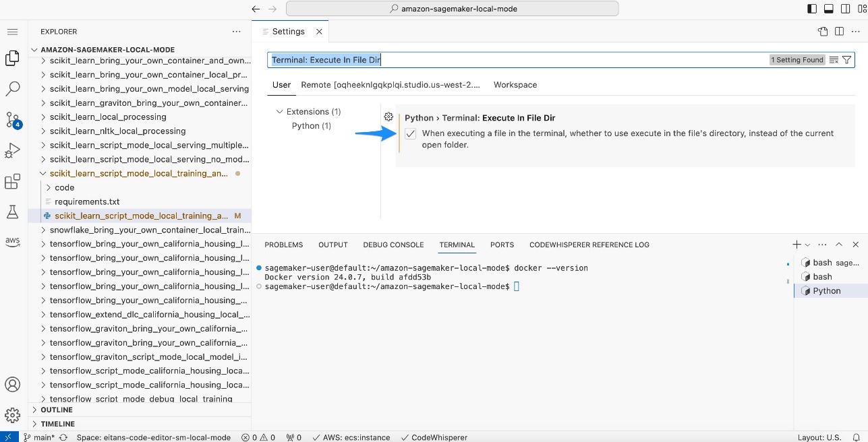Image resolution: width=868 pixels, height=442 pixels.
Task: Switch to User settings tab
Action: (281, 85)
